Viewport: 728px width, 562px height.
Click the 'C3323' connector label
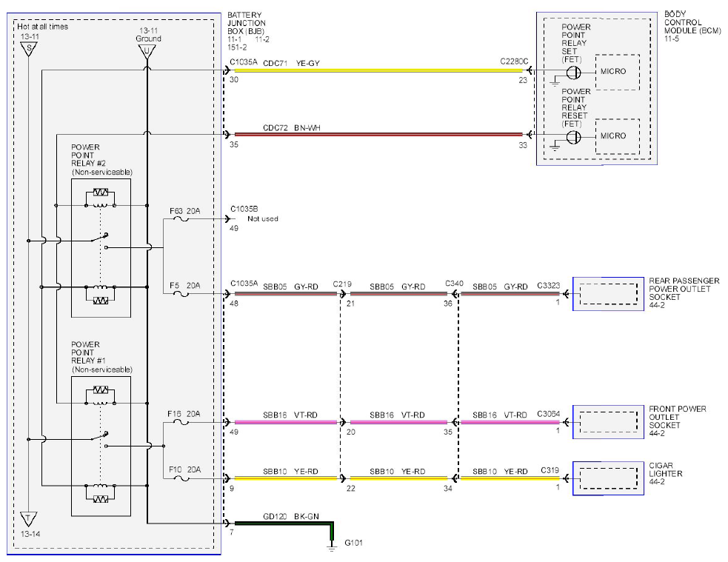pos(549,285)
